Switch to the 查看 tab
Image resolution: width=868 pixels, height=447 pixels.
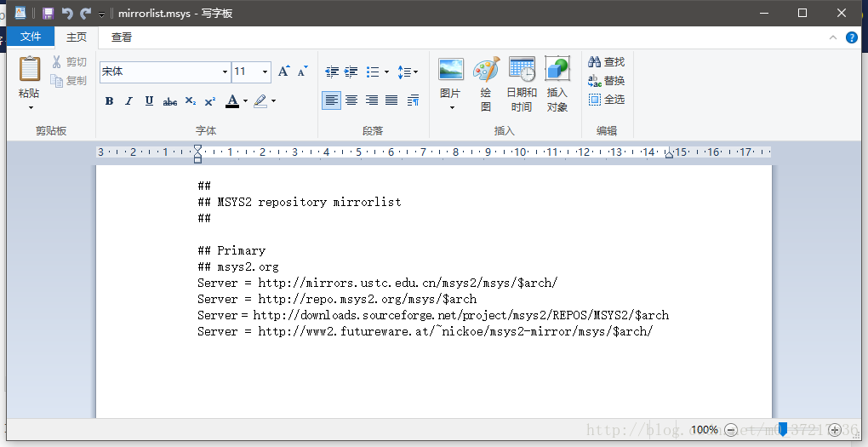click(x=121, y=37)
